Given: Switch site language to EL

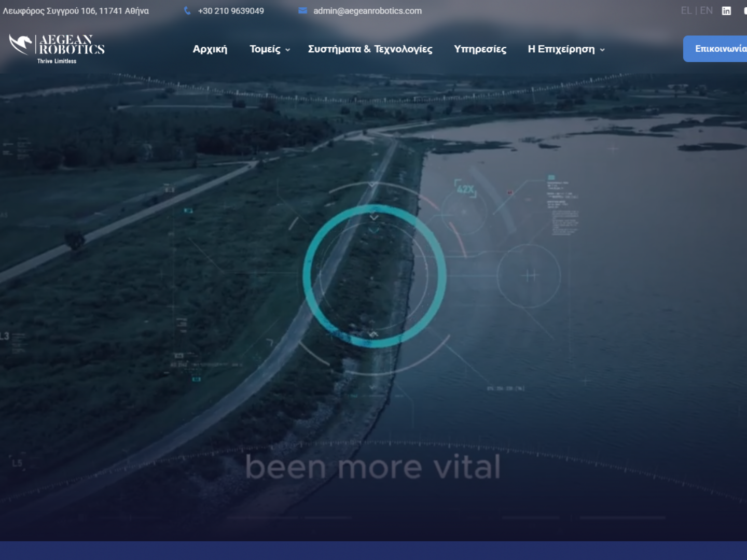Looking at the screenshot, I should point(686,11).
